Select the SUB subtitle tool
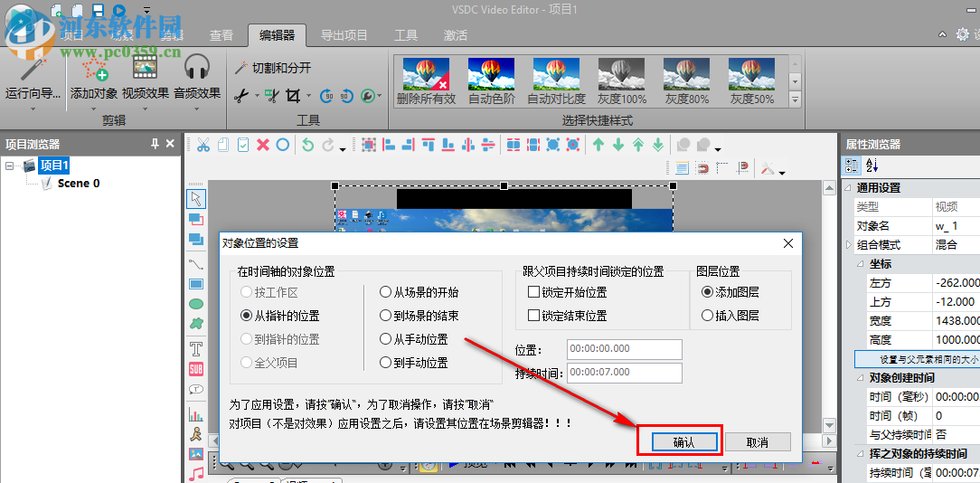This screenshot has height=483, width=980. [x=196, y=368]
